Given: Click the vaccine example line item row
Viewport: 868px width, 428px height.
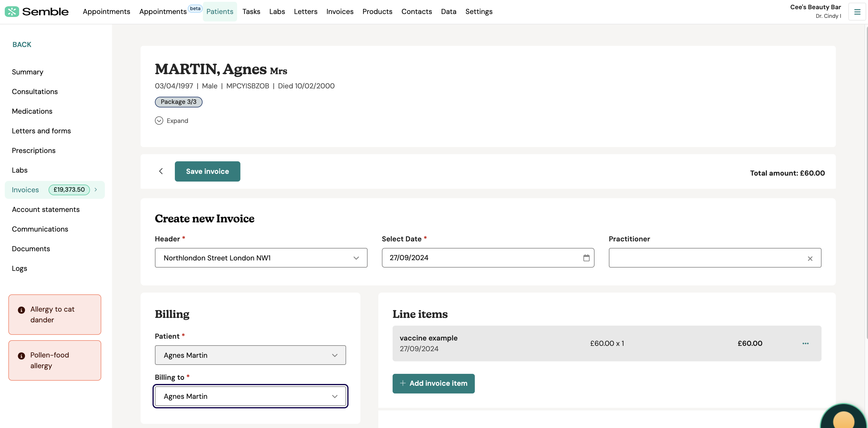Looking at the screenshot, I should point(606,343).
